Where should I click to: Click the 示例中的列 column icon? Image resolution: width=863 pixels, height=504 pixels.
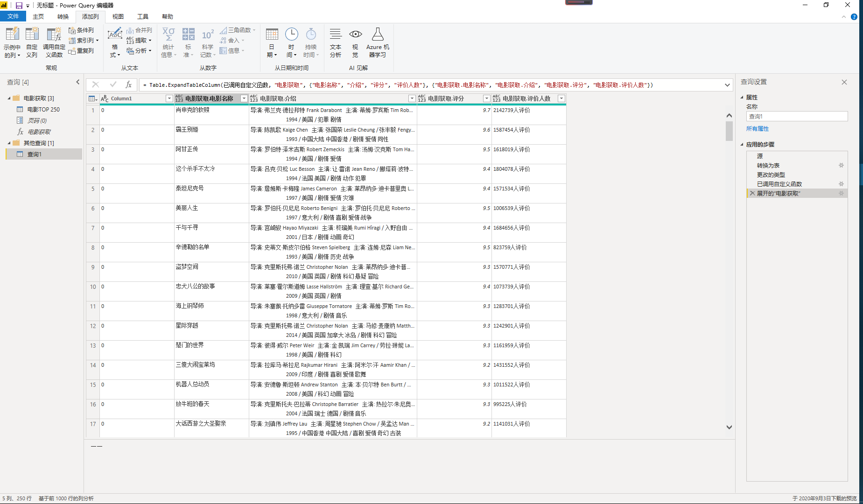click(12, 35)
